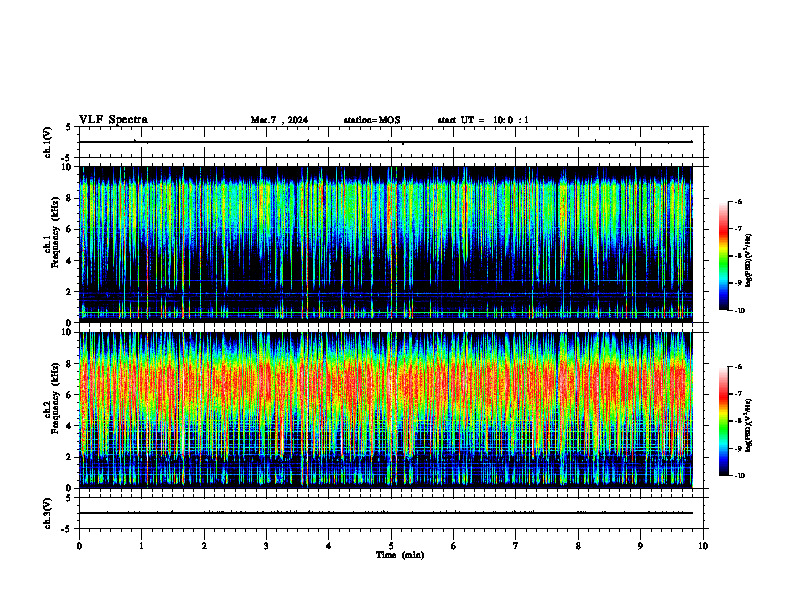Click the ch.2 spectrogram color scale bar
Viewport: 792px width, 612px height.
[x=723, y=421]
